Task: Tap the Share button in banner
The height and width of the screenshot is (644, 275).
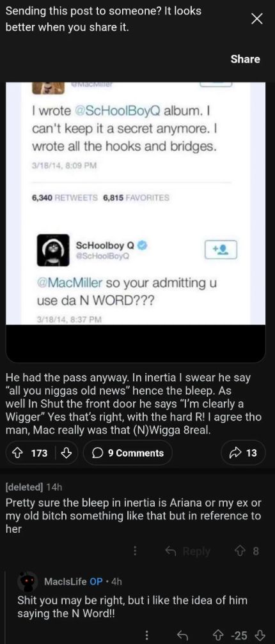Action: point(246,59)
